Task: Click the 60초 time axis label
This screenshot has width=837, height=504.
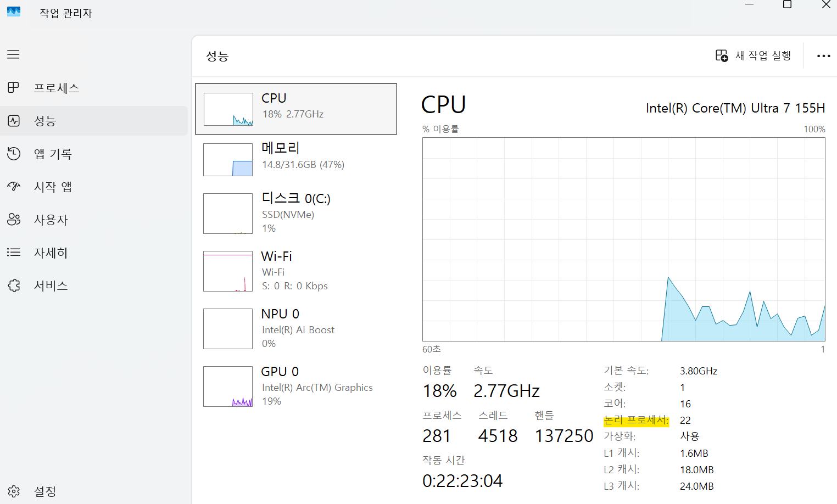Action: pyautogui.click(x=432, y=349)
